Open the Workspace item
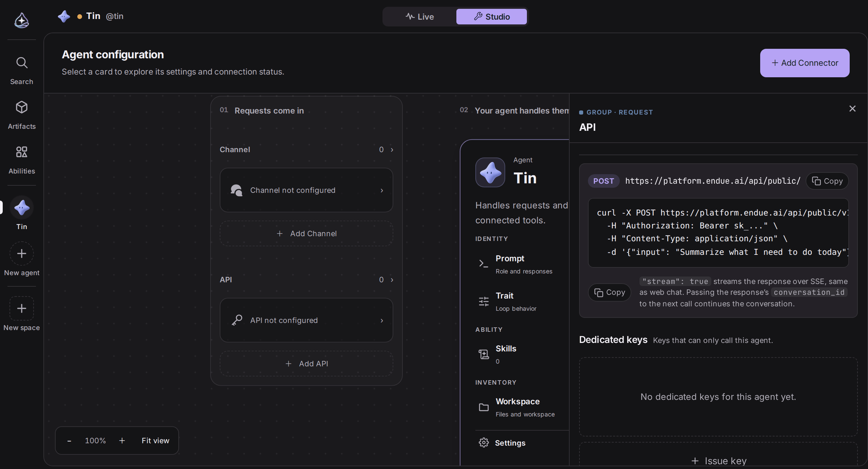Image resolution: width=868 pixels, height=469 pixels. [x=522, y=407]
